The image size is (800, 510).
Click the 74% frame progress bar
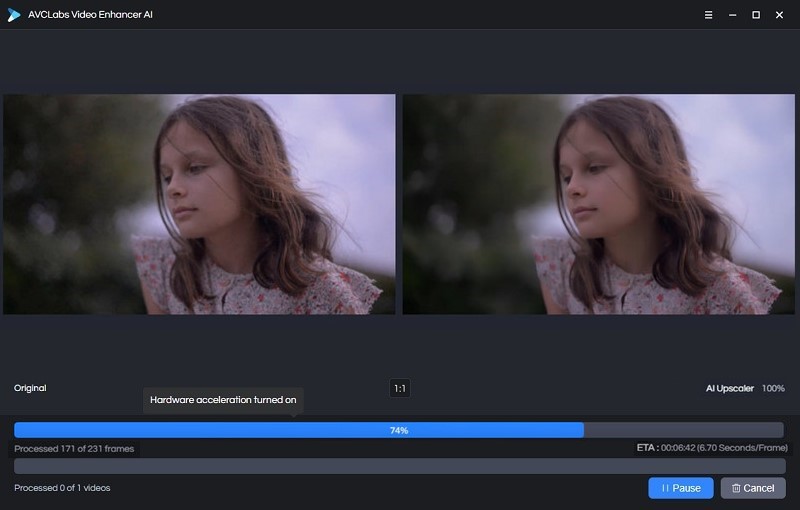[x=399, y=430]
